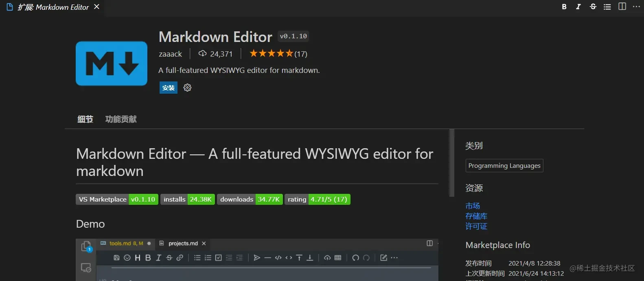Click the upload cloud icon in demo toolbar
The width and height of the screenshot is (644, 281).
point(327,258)
